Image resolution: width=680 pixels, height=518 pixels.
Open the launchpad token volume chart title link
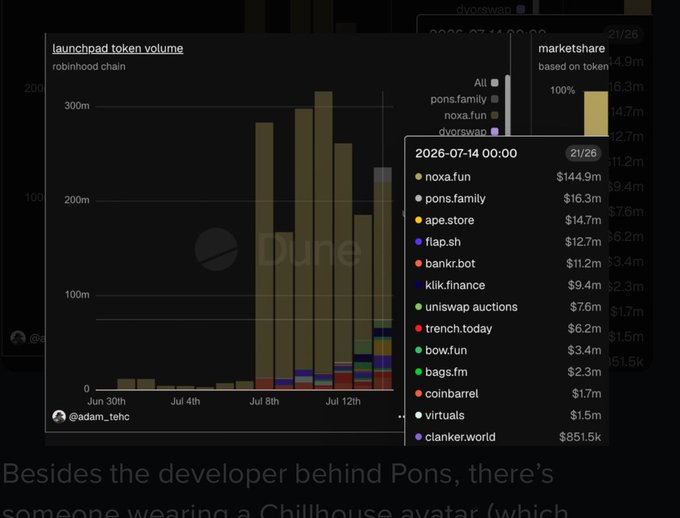coord(118,49)
